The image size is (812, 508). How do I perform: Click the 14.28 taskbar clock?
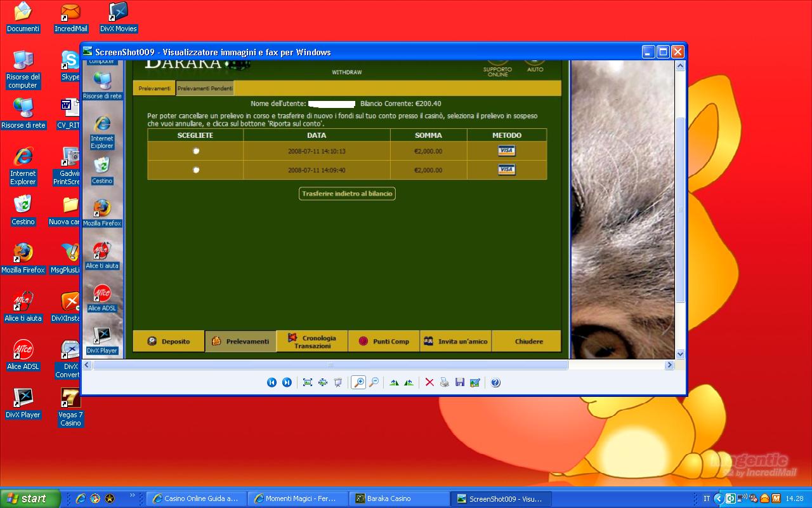[x=795, y=498]
